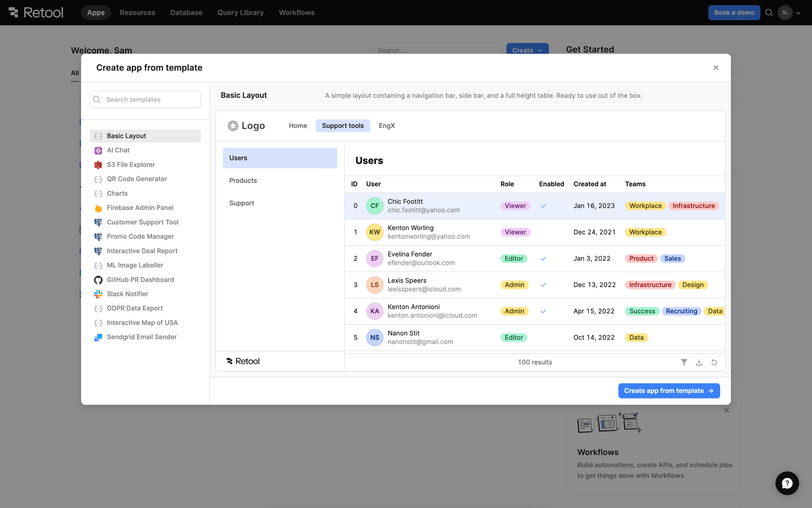Click the Promo Code Manager icon
Screen dimensions: 812x508
[x=98, y=237]
